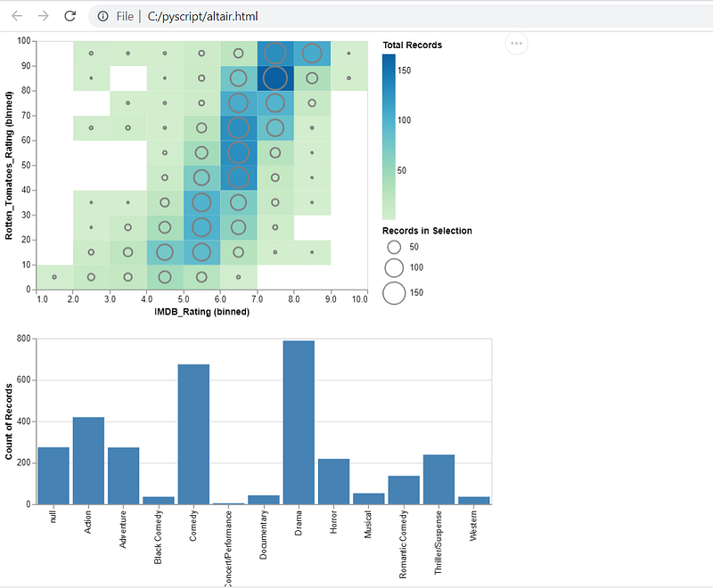Click the 'Total Records' legend title
This screenshot has width=713, height=588.
click(412, 45)
